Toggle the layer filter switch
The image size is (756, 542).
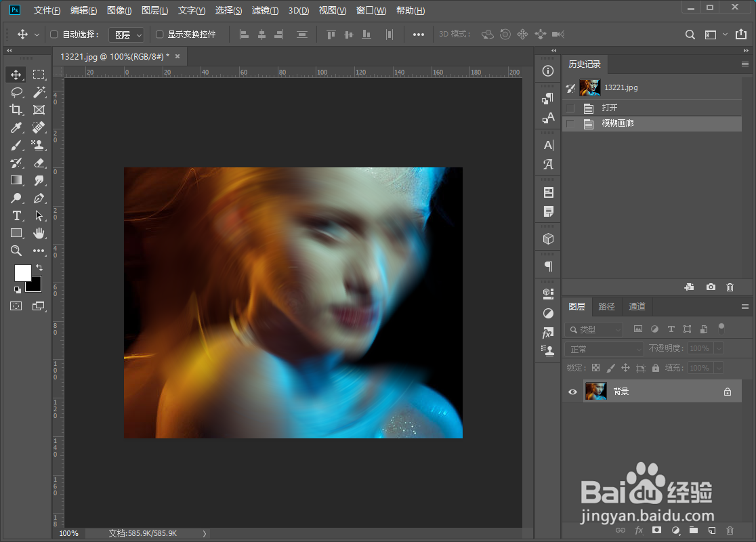(x=721, y=329)
